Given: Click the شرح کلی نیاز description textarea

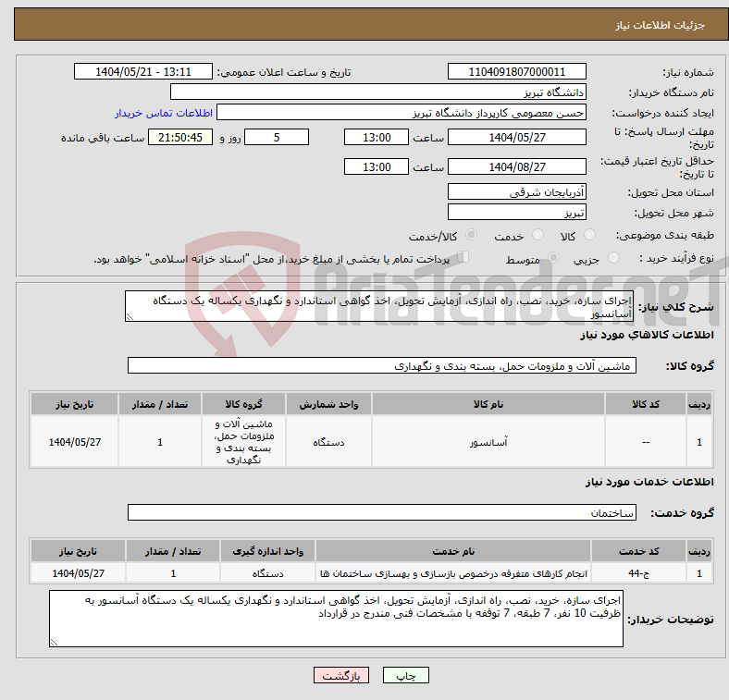Looking at the screenshot, I should [379, 306].
